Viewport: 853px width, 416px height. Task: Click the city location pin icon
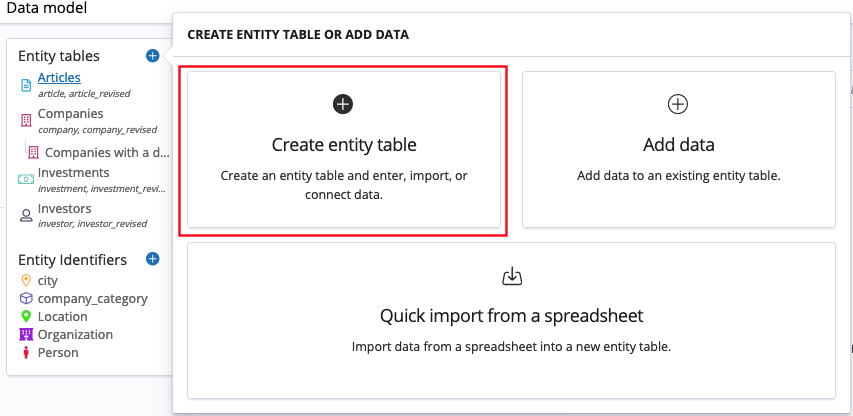[27, 281]
